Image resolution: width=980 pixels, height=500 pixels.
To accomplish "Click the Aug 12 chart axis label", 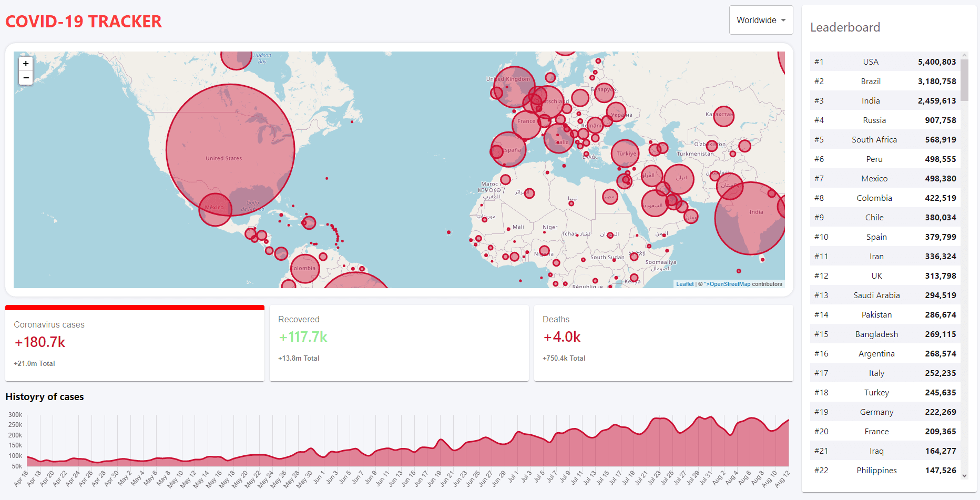I will (783, 478).
